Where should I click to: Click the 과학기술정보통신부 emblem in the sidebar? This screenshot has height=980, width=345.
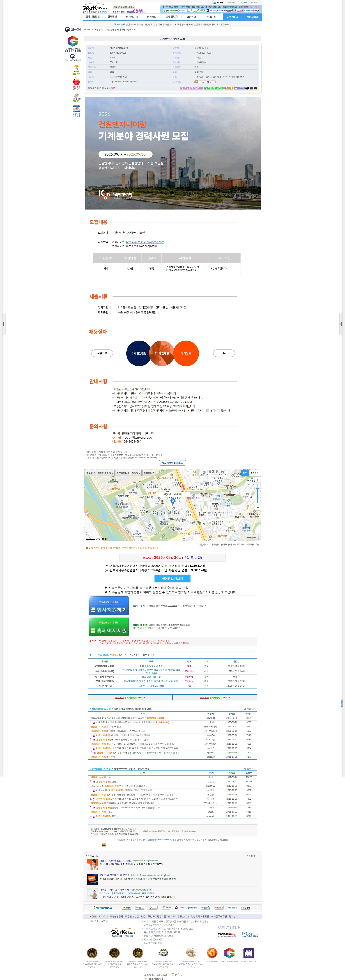pyautogui.click(x=73, y=58)
